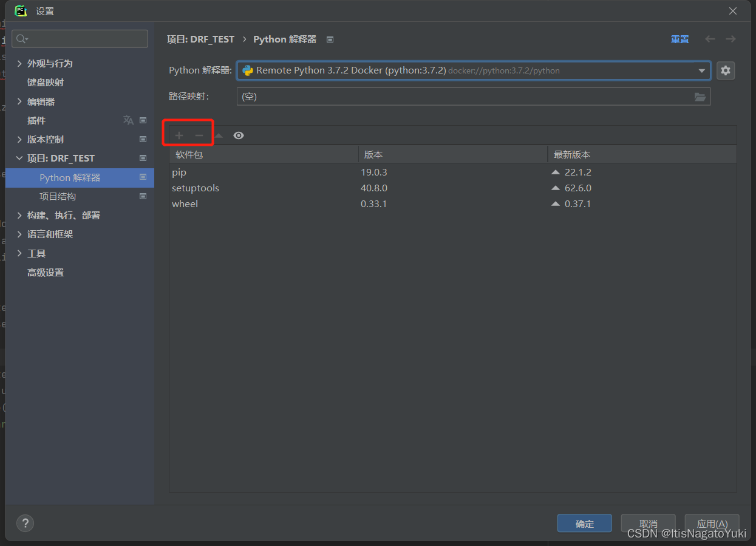Click the Version (版本) column header
This screenshot has width=756, height=546.
tap(452, 154)
